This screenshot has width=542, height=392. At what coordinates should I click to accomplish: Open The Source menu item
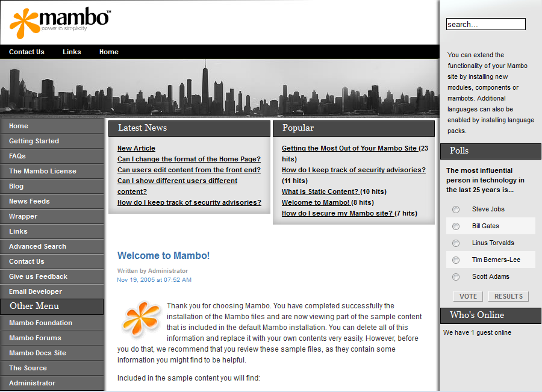(x=52, y=368)
